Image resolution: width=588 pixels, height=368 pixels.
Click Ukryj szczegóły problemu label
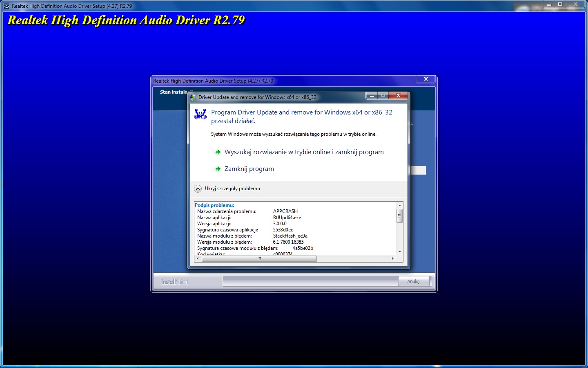pyautogui.click(x=232, y=188)
